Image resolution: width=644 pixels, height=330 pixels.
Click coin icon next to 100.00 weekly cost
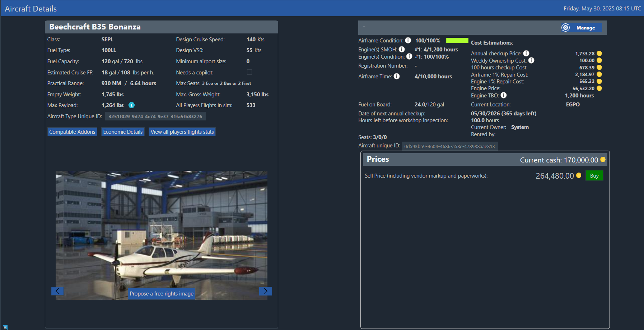(599, 60)
